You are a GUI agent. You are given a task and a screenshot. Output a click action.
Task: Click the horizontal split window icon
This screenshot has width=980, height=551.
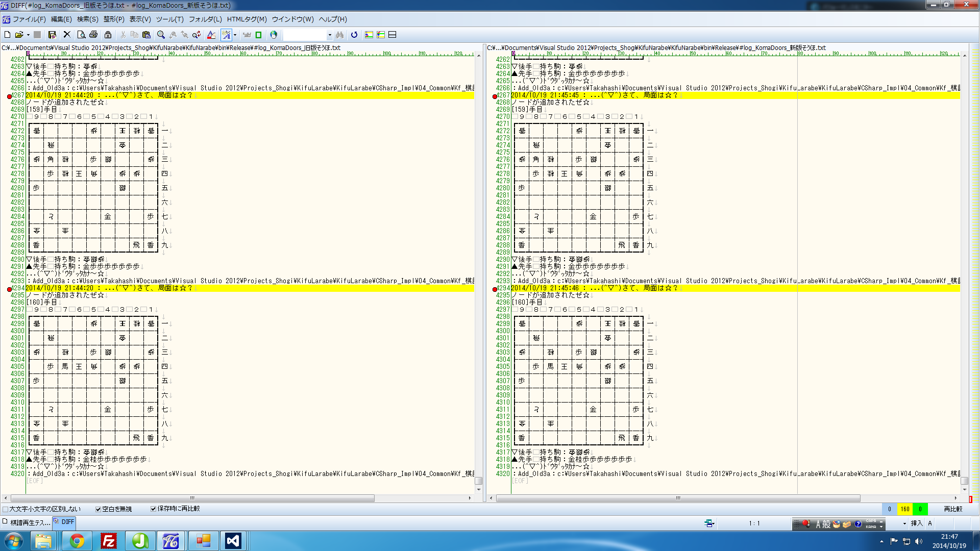point(393,35)
